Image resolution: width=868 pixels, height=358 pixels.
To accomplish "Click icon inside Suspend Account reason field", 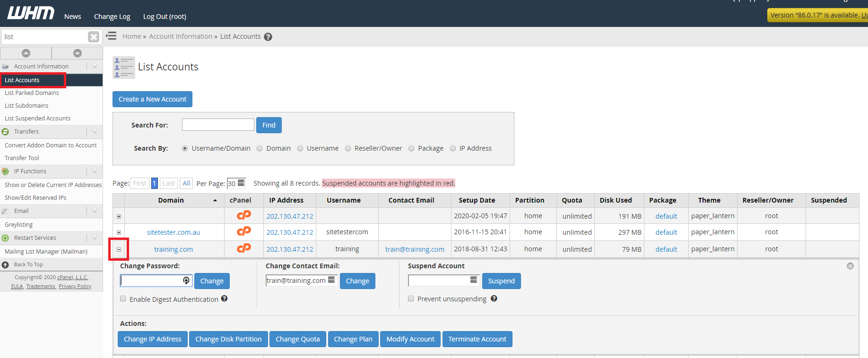I will pos(474,280).
